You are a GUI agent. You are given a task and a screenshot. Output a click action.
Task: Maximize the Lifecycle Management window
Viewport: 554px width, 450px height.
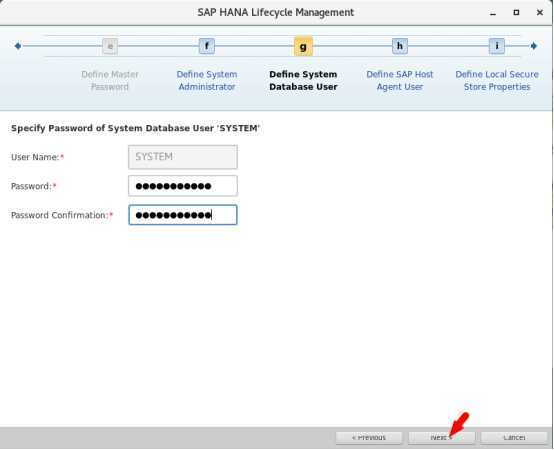pos(516,13)
